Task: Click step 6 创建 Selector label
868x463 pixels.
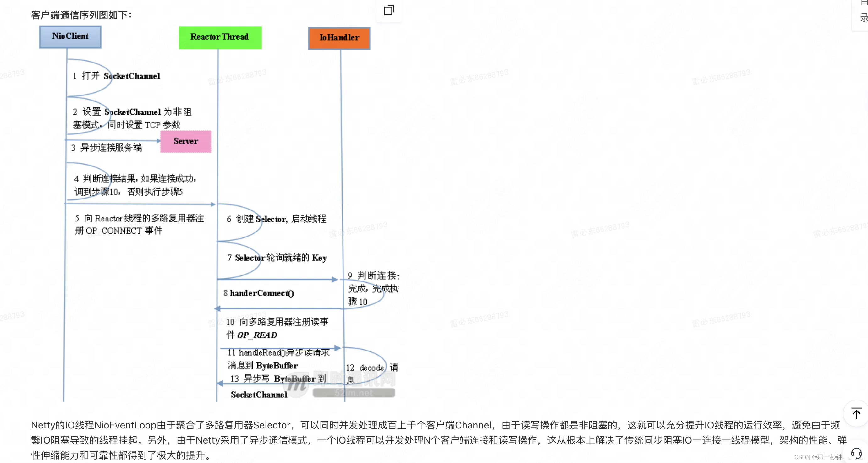Action: [x=276, y=219]
